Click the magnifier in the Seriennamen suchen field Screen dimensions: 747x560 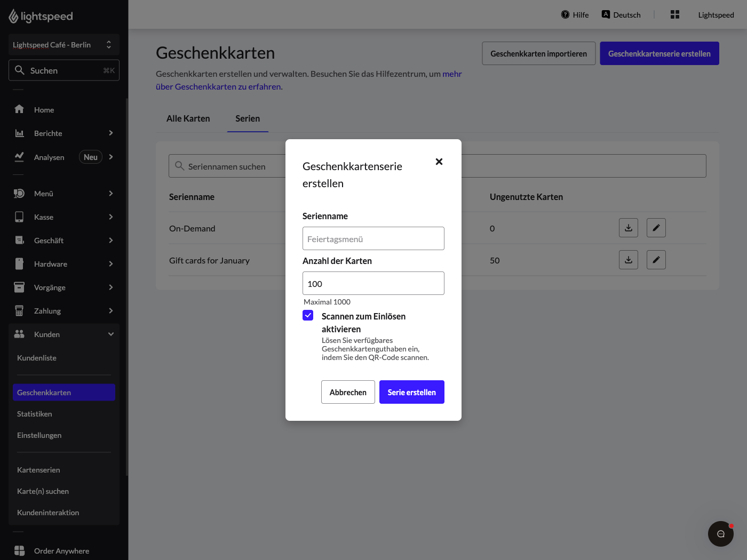[180, 166]
